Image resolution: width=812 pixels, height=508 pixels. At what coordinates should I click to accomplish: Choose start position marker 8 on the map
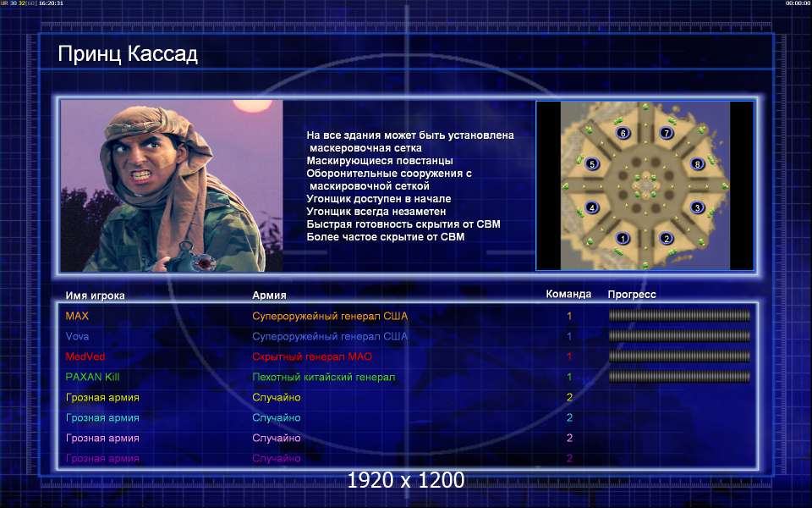[x=697, y=164]
